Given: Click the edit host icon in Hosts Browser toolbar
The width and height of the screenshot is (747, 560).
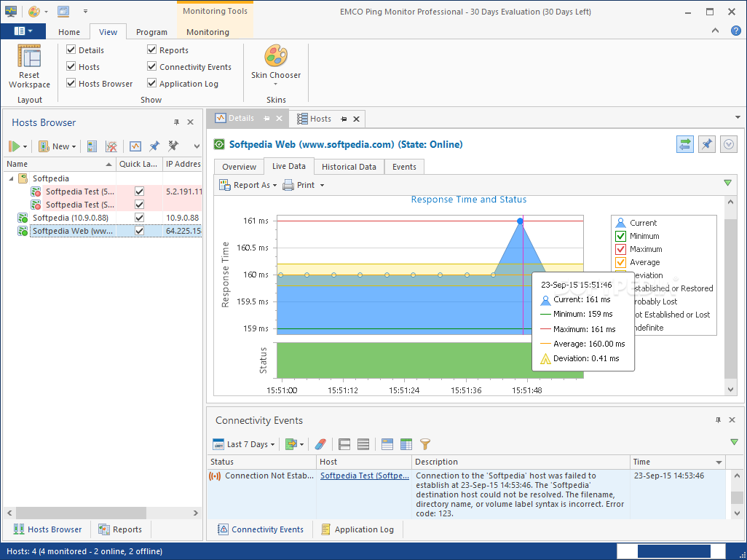Looking at the screenshot, I should (111, 146).
